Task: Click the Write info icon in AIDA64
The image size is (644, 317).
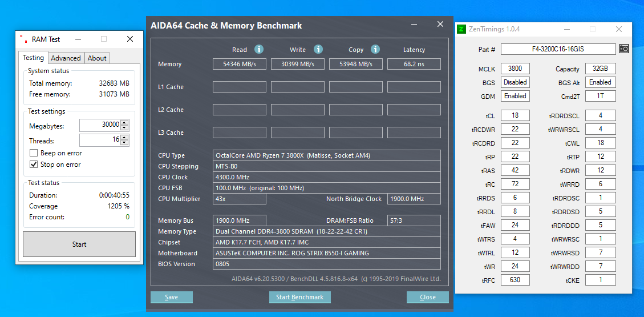Action: coord(318,49)
